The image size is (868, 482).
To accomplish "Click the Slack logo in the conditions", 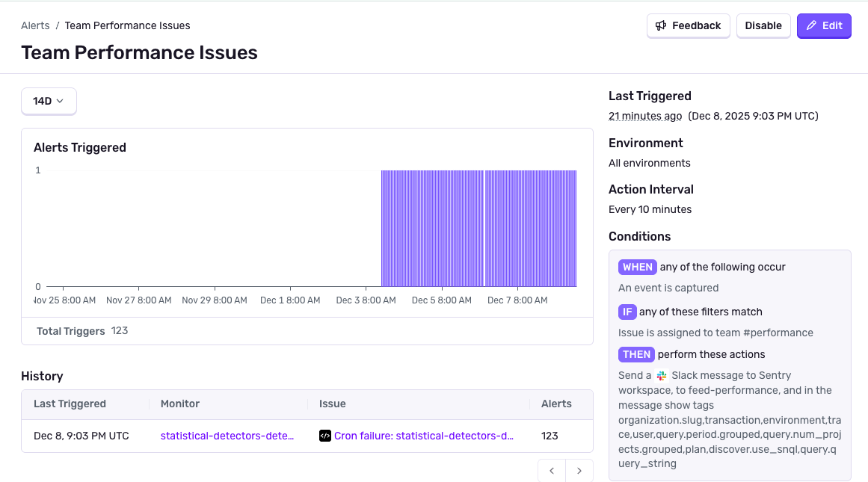I will [662, 376].
